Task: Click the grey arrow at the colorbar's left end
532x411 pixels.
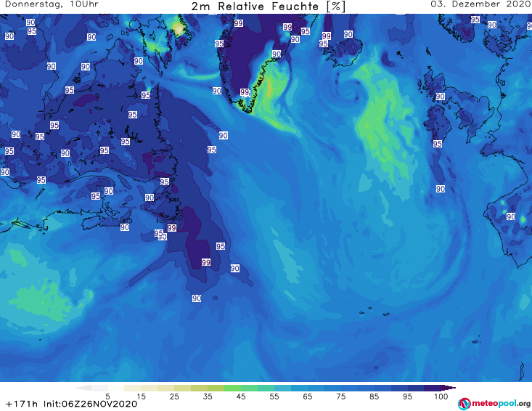Action: coord(83,388)
